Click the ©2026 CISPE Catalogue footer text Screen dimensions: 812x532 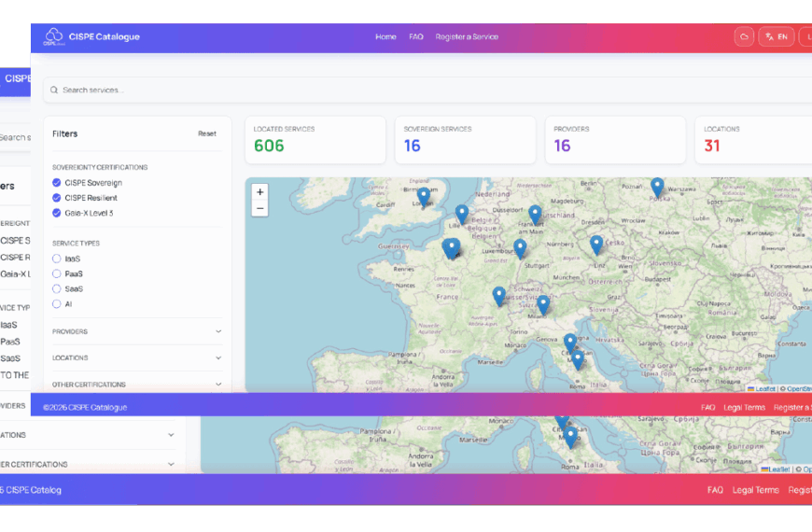point(85,408)
